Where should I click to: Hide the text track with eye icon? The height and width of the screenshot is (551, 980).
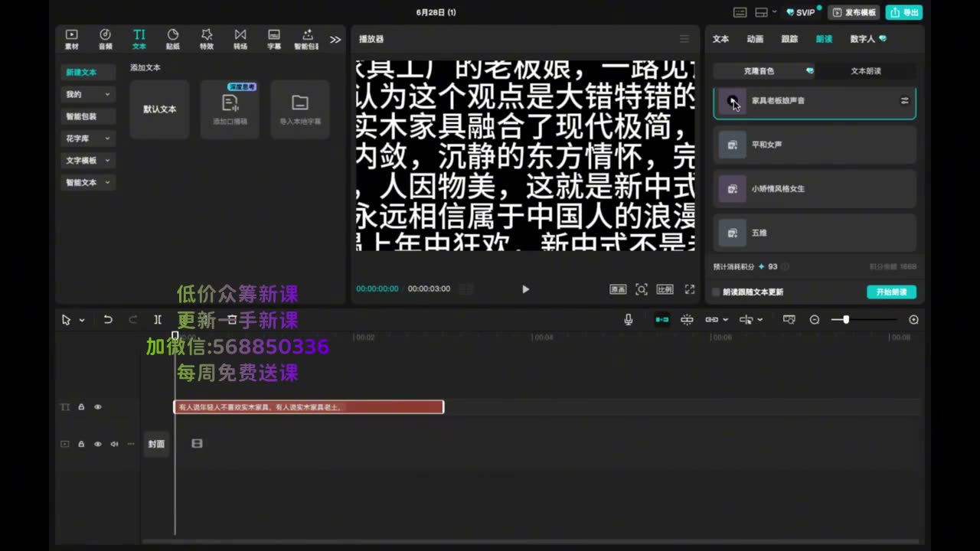[98, 407]
